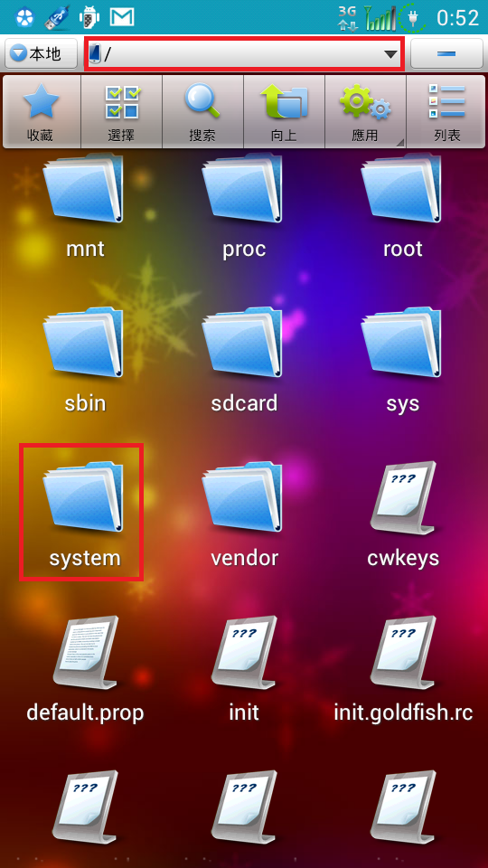Select the init.goldfish.rc file

[403, 669]
